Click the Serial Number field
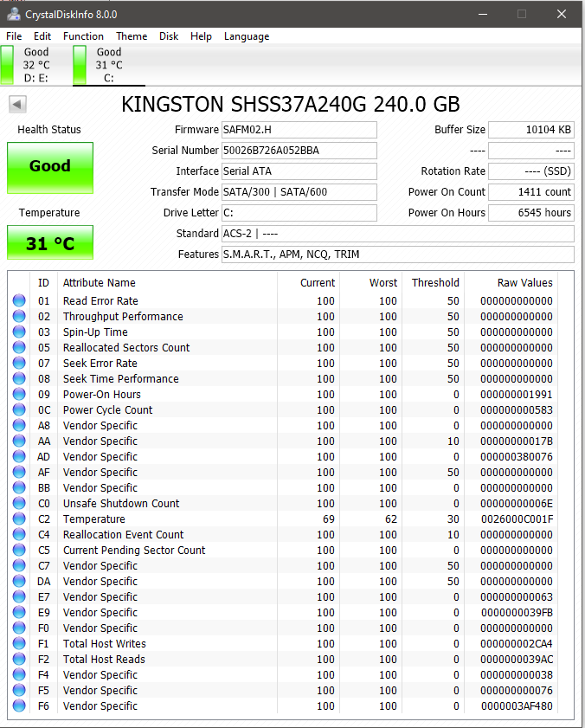The width and height of the screenshot is (585, 728). [299, 151]
